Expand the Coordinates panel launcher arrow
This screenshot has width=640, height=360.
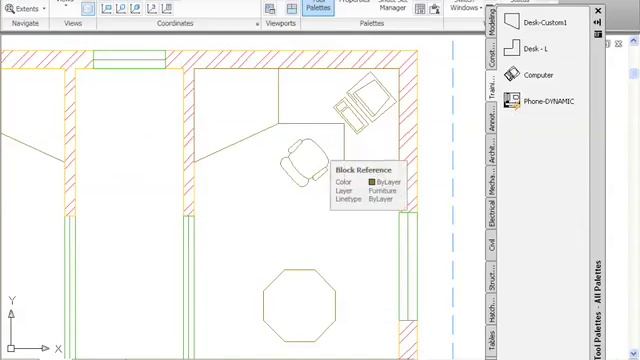[257, 24]
